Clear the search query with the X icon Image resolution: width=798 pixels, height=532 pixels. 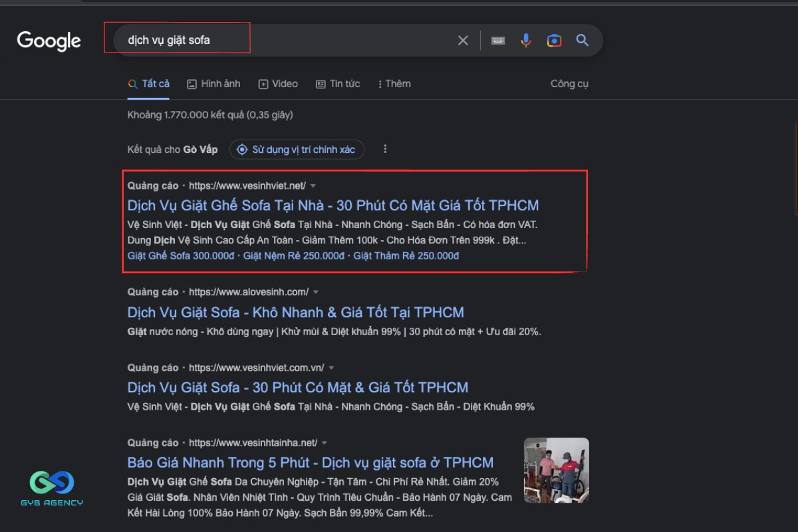463,41
